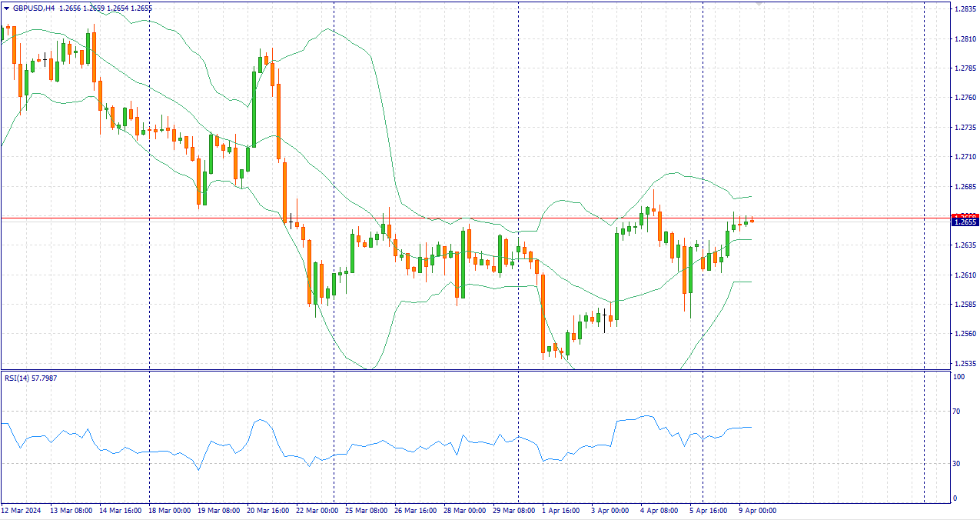Click the RSI(14) 57.7987 indicator label
This screenshot has width=980, height=520.
pyautogui.click(x=31, y=378)
